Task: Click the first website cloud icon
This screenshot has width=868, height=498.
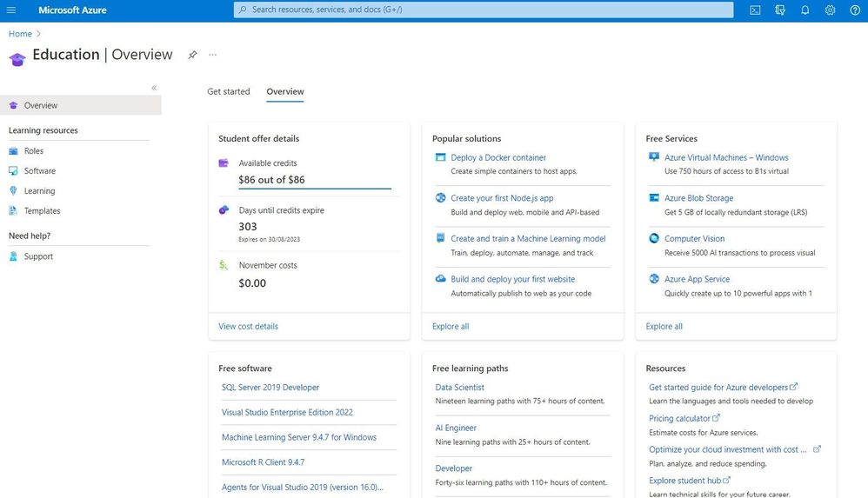Action: (441, 278)
